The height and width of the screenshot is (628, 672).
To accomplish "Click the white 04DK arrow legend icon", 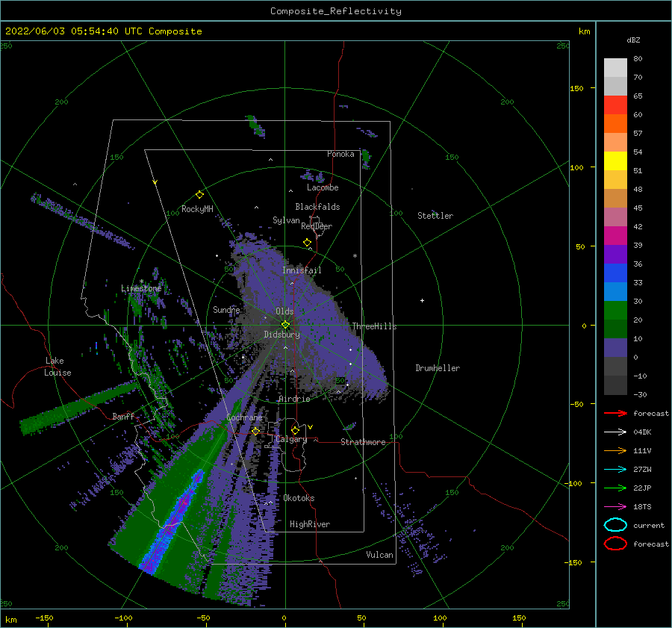I will 615,432.
